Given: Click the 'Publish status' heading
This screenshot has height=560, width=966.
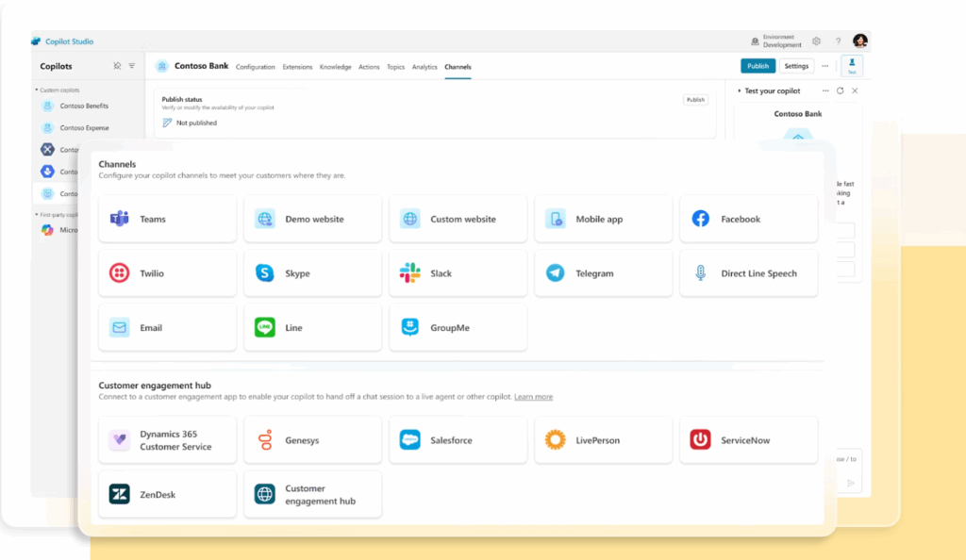Looking at the screenshot, I should point(182,99).
